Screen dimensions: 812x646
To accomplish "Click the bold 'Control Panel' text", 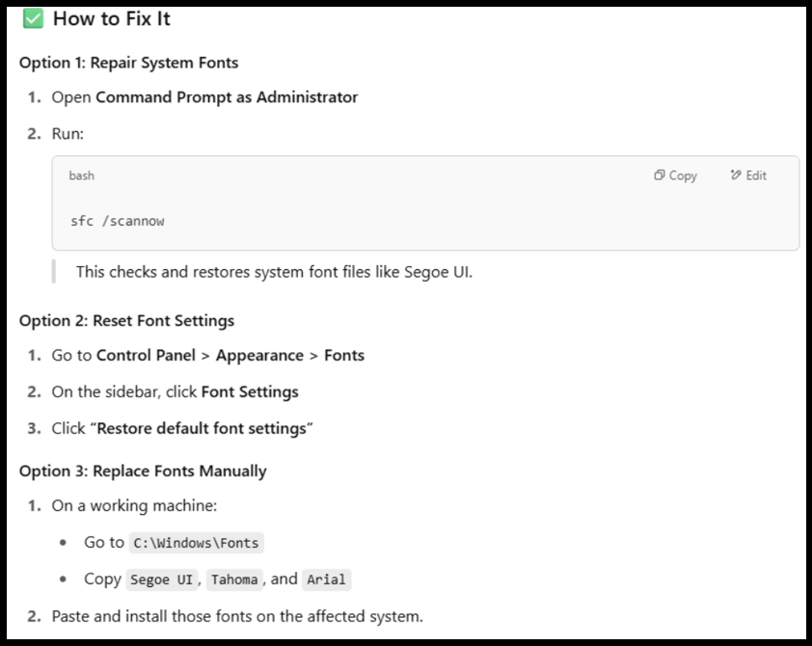I will click(146, 356).
